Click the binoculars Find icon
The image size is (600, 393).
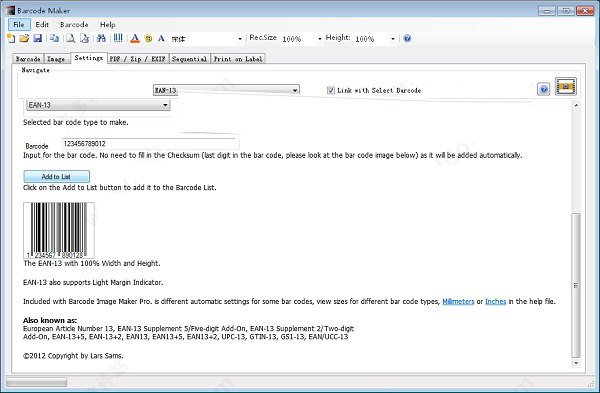coord(101,38)
